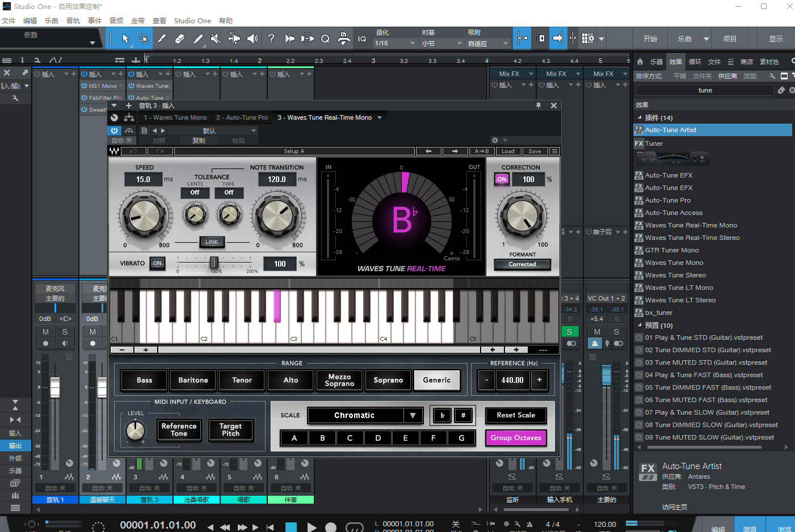Screen dimensions: 795x532
Task: Switch to 2 - Auto-Tune Pro tab
Action: point(242,117)
